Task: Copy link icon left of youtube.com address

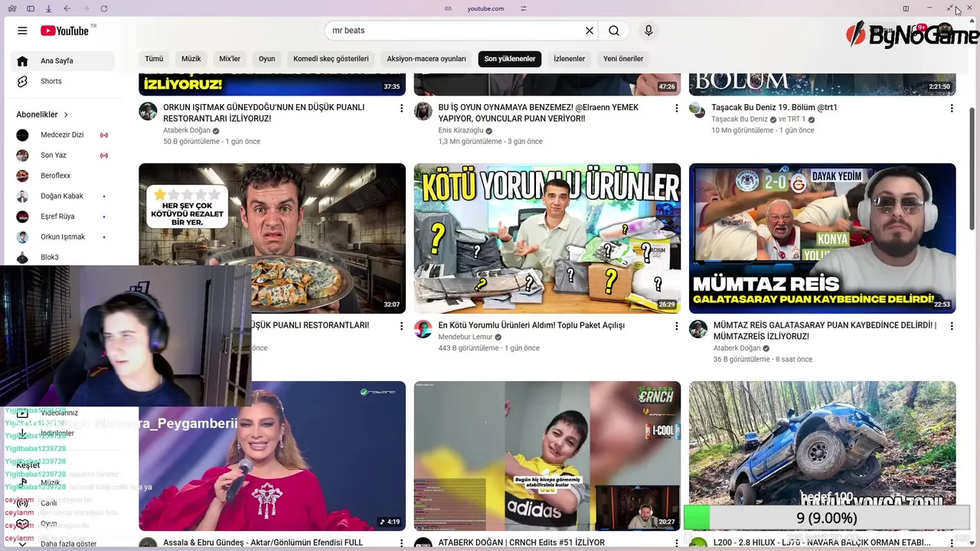Action: tap(449, 8)
